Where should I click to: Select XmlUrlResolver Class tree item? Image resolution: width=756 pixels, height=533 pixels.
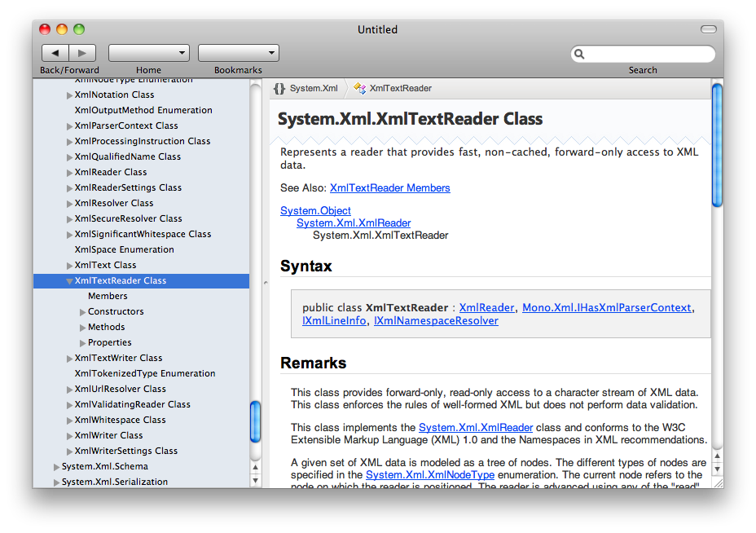(120, 389)
